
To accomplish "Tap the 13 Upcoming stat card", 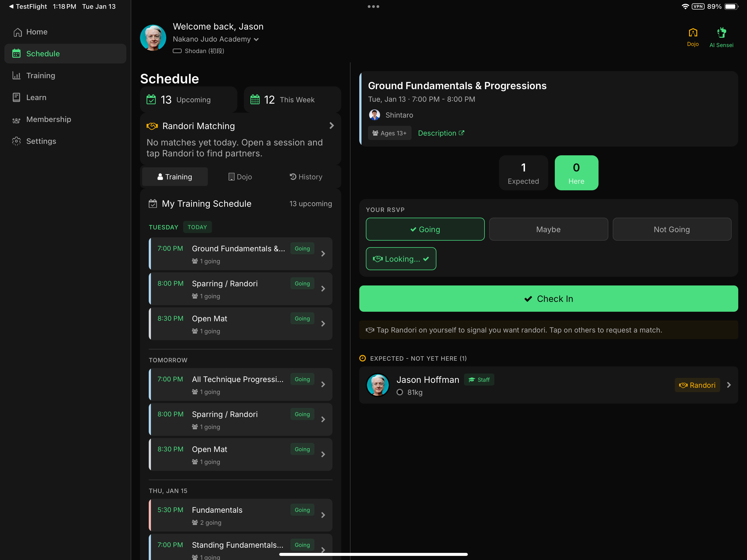I will (x=189, y=100).
